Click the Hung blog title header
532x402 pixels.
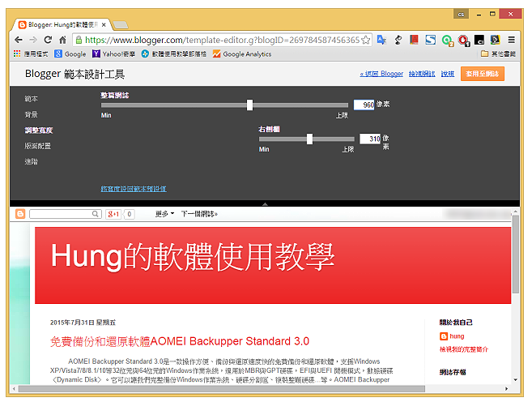193,257
